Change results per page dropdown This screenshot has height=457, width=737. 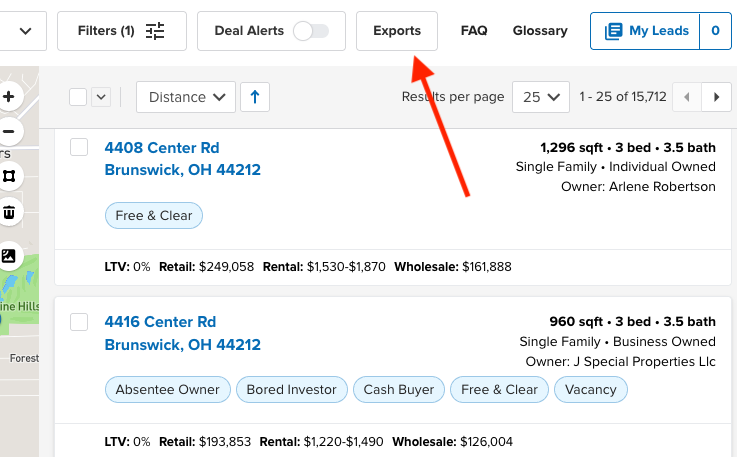[541, 97]
